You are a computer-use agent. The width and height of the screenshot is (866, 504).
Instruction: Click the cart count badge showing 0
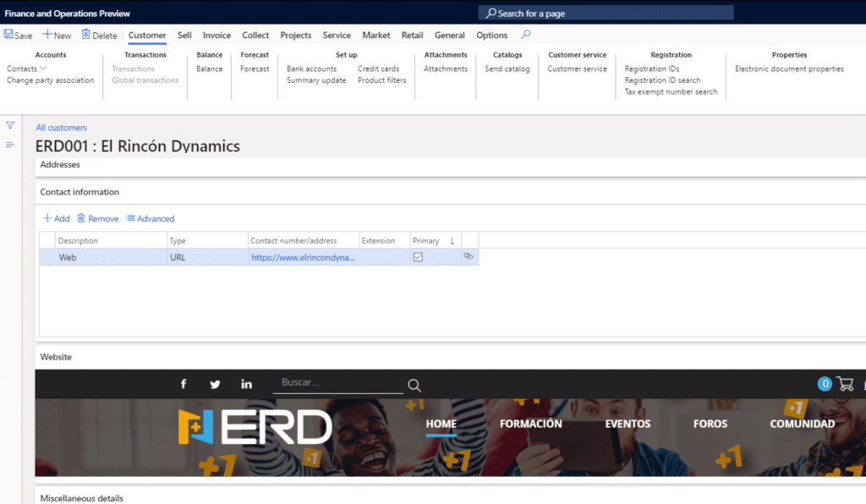[x=825, y=384]
